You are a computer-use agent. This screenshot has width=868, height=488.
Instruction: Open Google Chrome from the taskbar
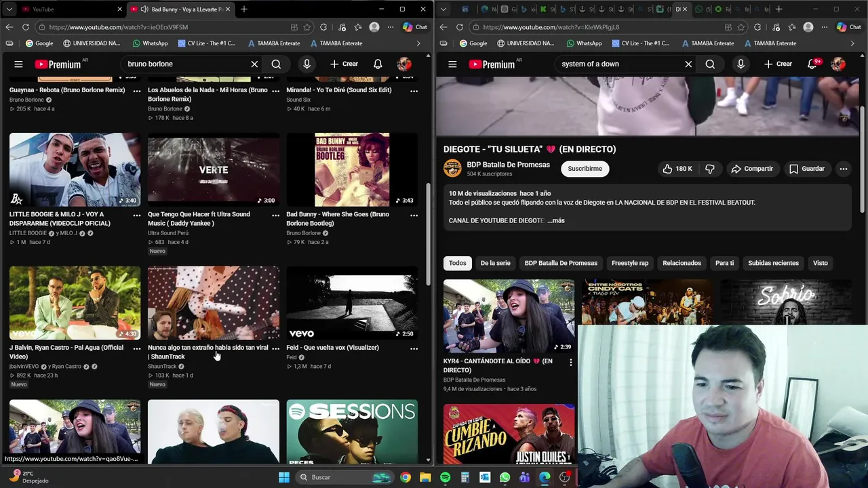pos(405,477)
